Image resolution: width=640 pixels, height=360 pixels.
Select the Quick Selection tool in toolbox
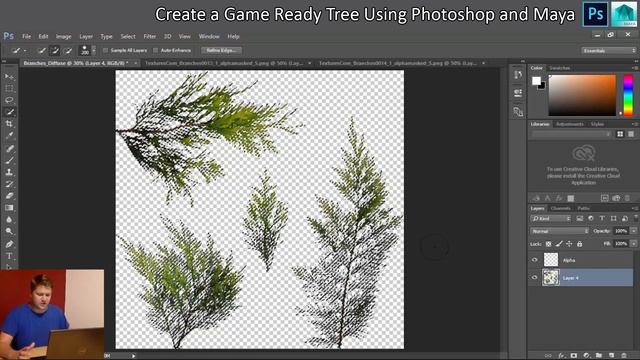coord(9,112)
